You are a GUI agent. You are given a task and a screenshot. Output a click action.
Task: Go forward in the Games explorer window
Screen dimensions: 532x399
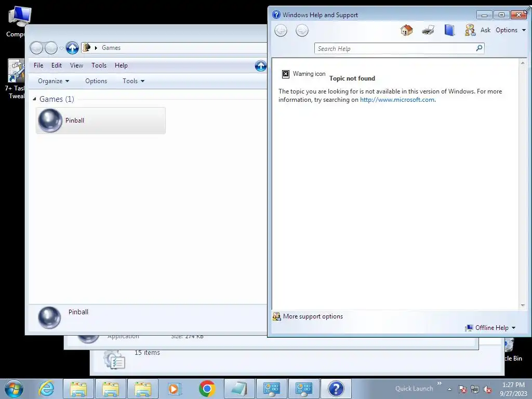[x=51, y=48]
